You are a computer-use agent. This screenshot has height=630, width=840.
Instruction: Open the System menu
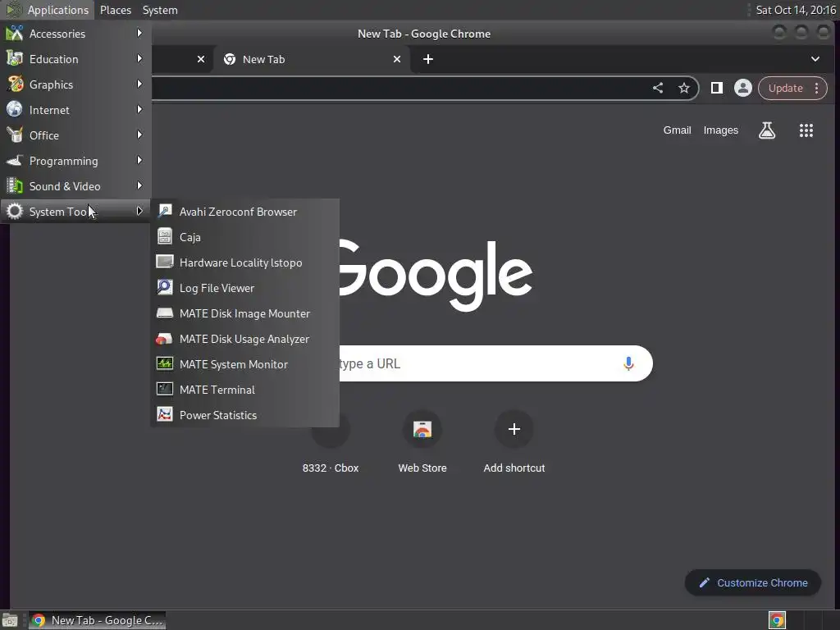160,10
